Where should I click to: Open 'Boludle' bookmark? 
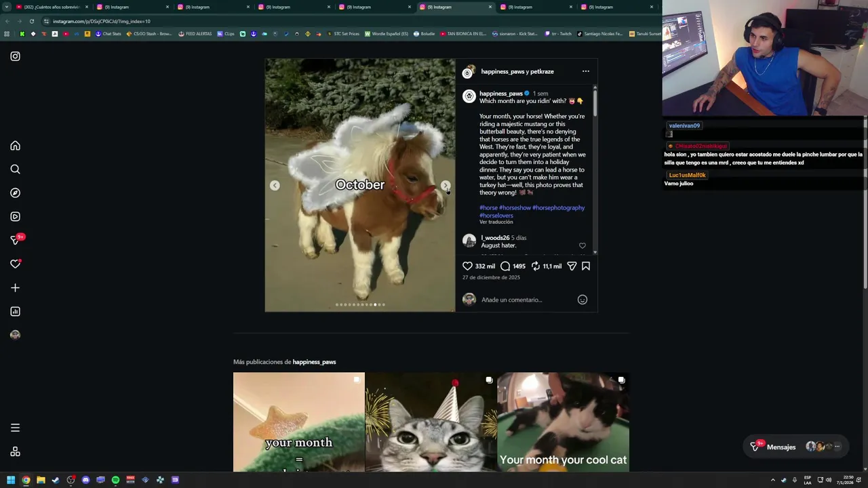pyautogui.click(x=425, y=34)
